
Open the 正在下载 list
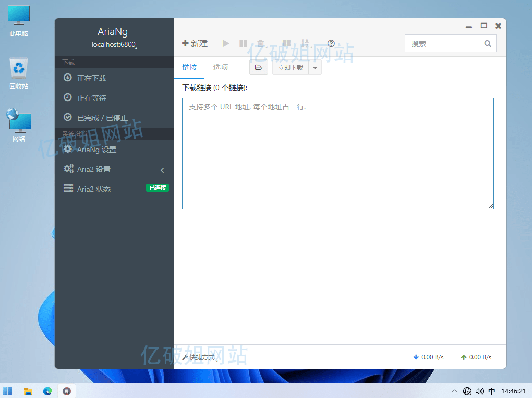pyautogui.click(x=92, y=78)
